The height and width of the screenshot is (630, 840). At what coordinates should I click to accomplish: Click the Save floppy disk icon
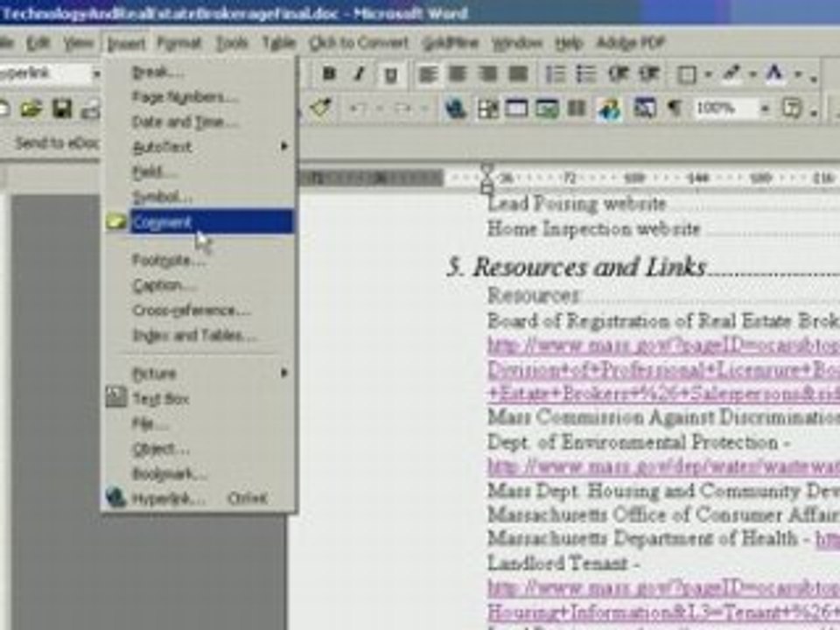(x=62, y=109)
